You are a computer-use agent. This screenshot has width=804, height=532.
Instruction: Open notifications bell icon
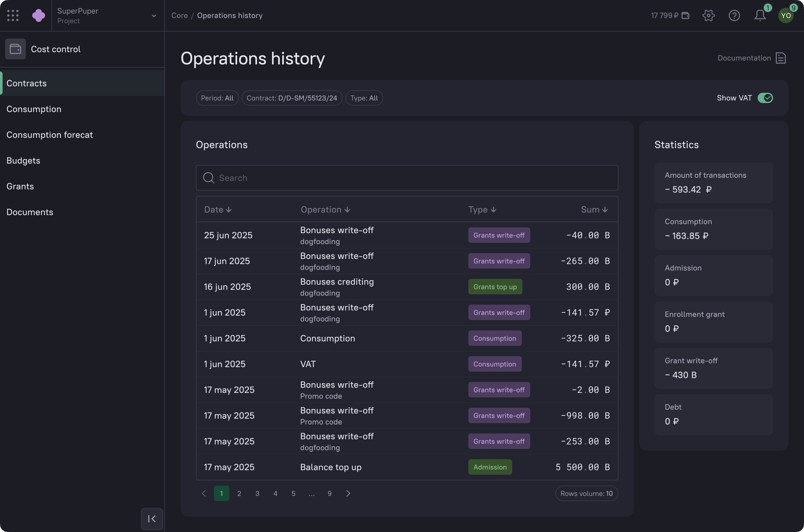coord(760,15)
